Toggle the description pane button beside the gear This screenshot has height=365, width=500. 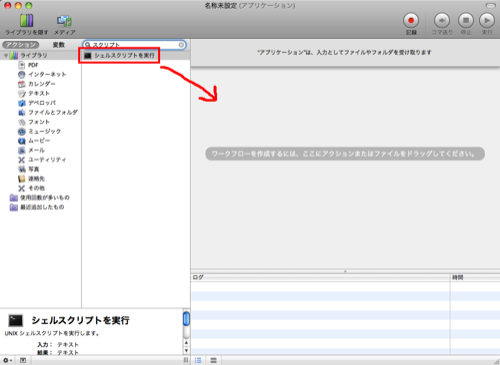tap(23, 360)
